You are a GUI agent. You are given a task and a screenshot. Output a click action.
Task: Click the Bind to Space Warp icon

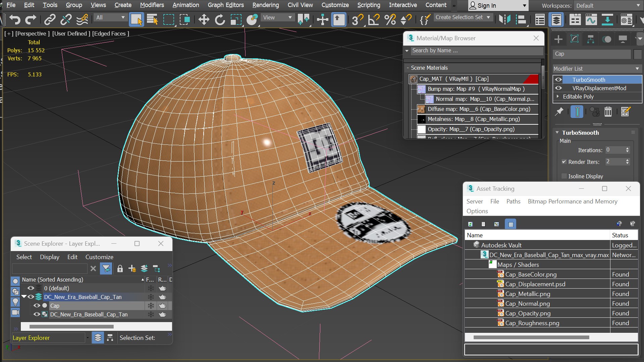point(82,19)
